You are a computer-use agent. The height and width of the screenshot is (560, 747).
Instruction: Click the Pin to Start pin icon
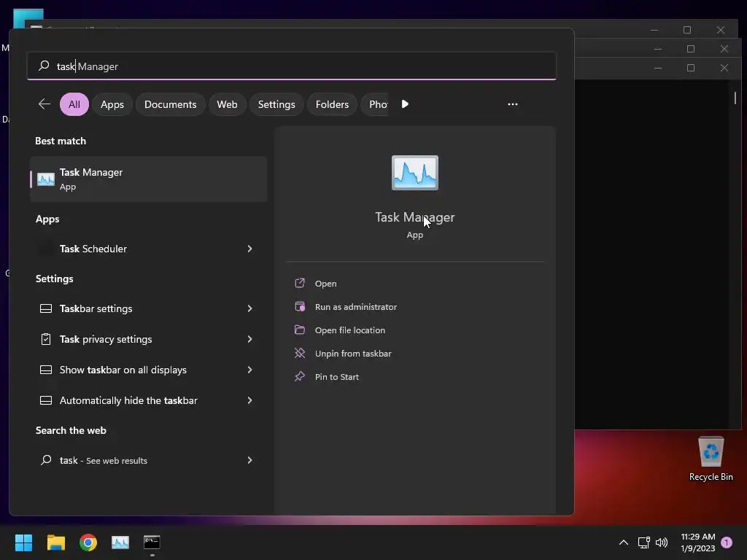pos(300,377)
